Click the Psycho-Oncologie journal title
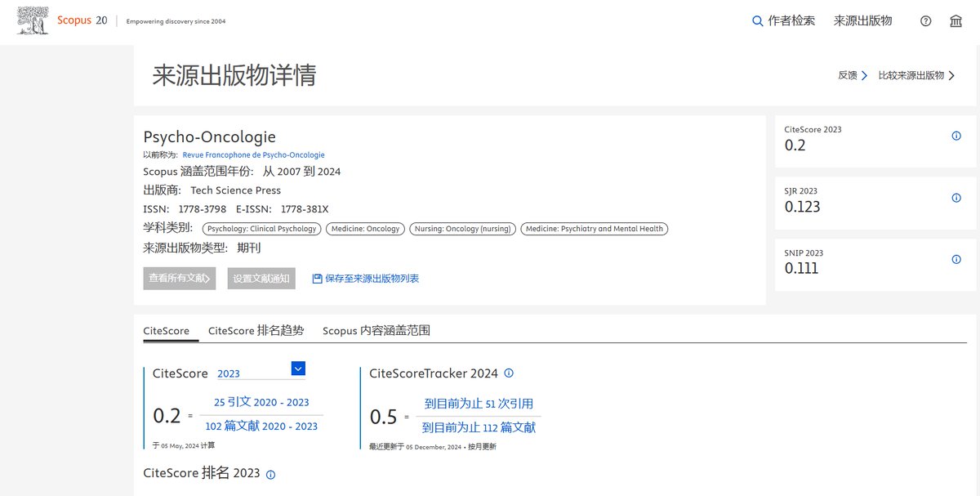 coord(210,136)
